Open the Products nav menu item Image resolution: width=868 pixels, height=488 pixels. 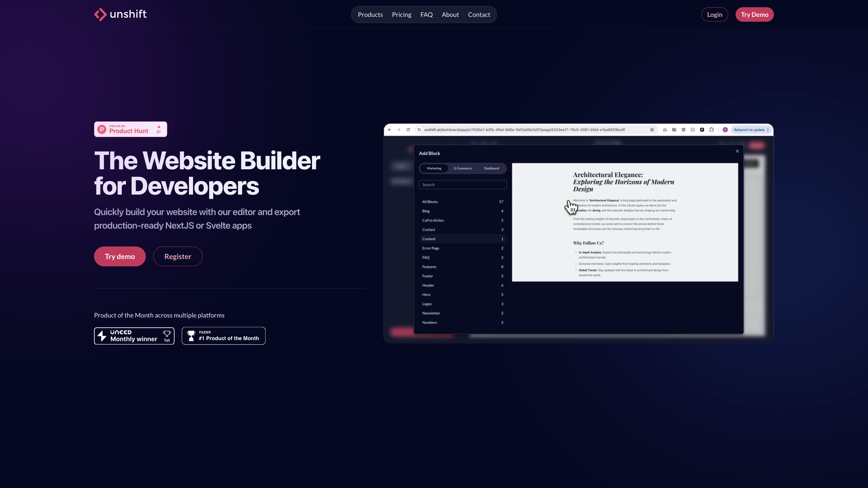coord(370,14)
